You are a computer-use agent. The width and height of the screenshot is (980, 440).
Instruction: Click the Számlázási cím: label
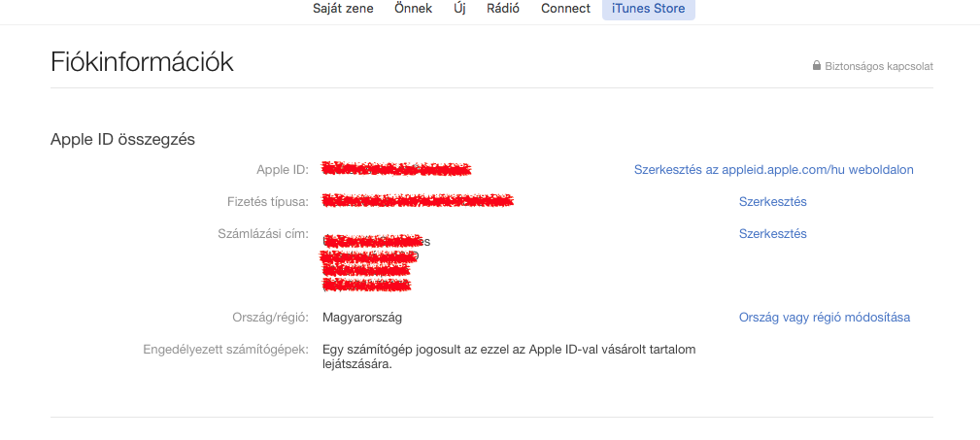[263, 233]
